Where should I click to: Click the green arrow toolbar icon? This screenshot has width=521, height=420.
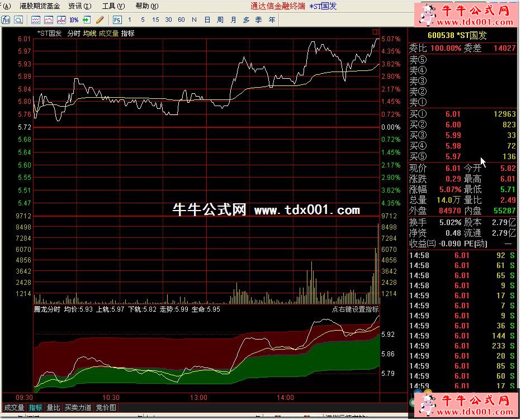click(87, 20)
